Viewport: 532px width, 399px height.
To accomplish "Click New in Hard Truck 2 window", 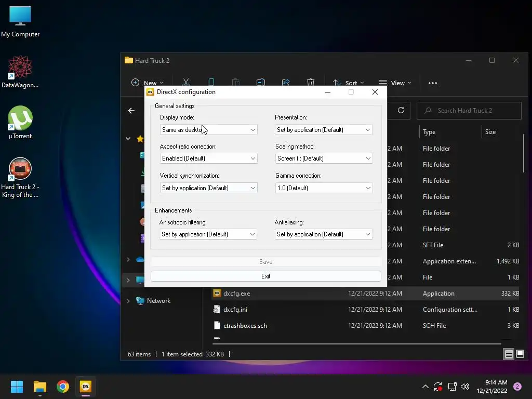I will click(x=147, y=83).
